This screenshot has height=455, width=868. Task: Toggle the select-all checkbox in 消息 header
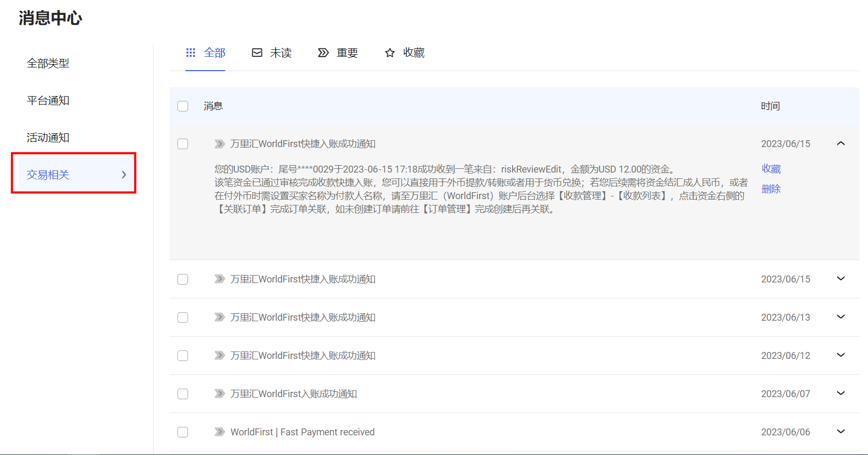click(x=183, y=106)
